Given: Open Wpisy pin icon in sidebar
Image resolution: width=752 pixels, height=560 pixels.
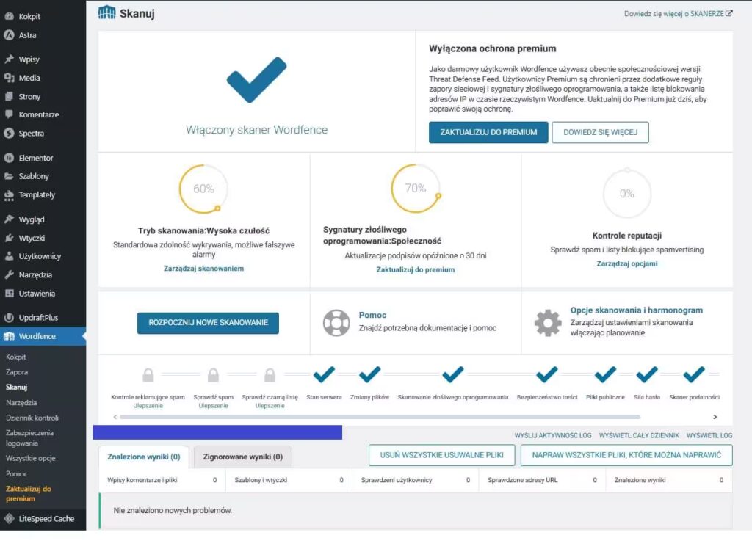Looking at the screenshot, I should tap(9, 59).
